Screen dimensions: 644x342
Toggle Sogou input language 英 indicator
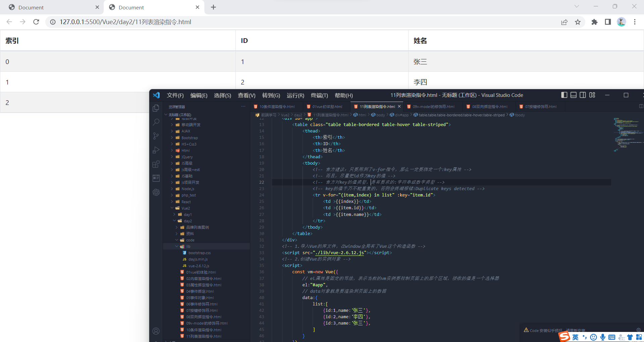(576, 337)
